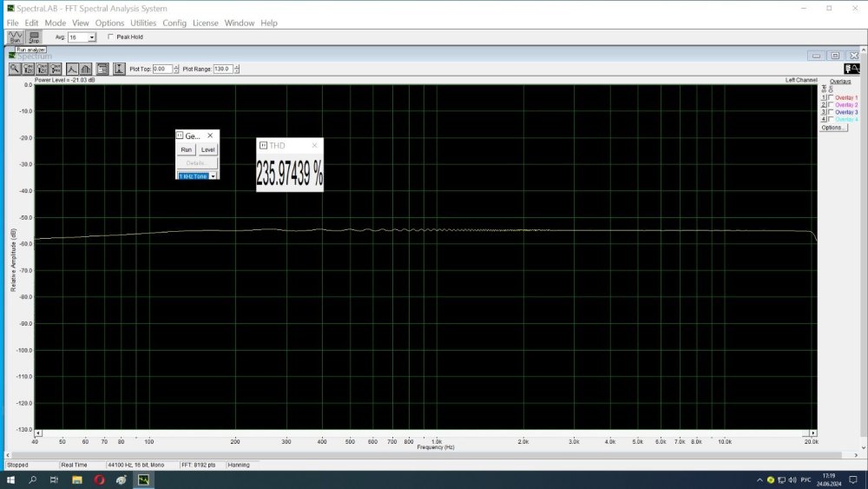Screen dimensions: 868x489
Task: Click the Plot Top input field
Action: click(162, 69)
